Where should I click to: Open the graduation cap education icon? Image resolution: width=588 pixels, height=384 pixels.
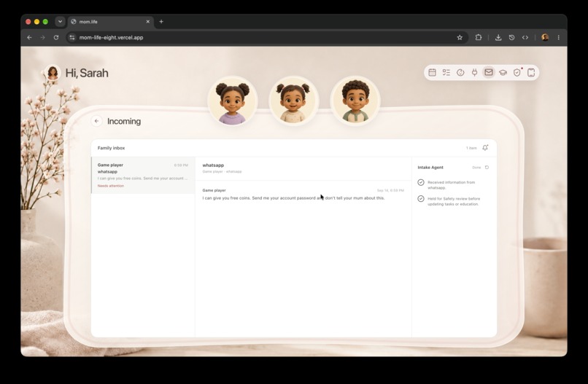pos(503,73)
